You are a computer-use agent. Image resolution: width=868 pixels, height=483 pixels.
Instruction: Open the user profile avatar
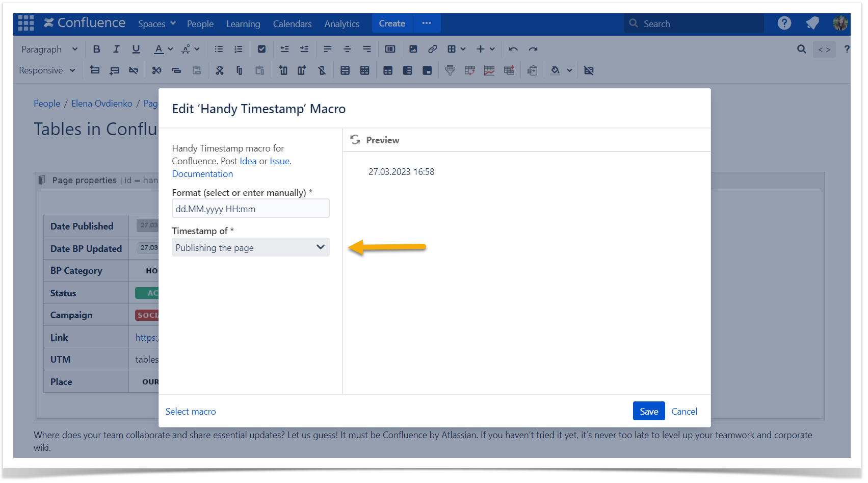[x=840, y=23]
